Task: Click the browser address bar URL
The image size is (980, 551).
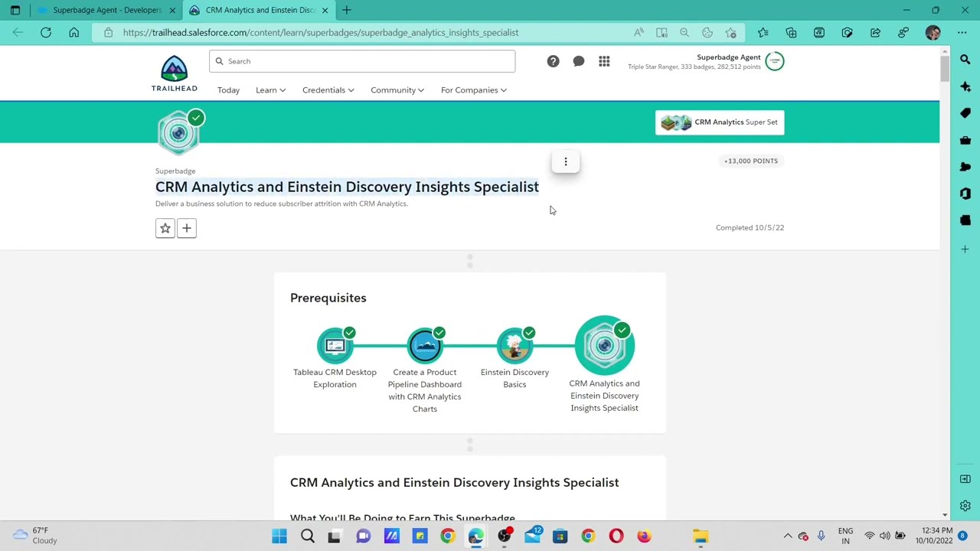Action: (x=321, y=32)
